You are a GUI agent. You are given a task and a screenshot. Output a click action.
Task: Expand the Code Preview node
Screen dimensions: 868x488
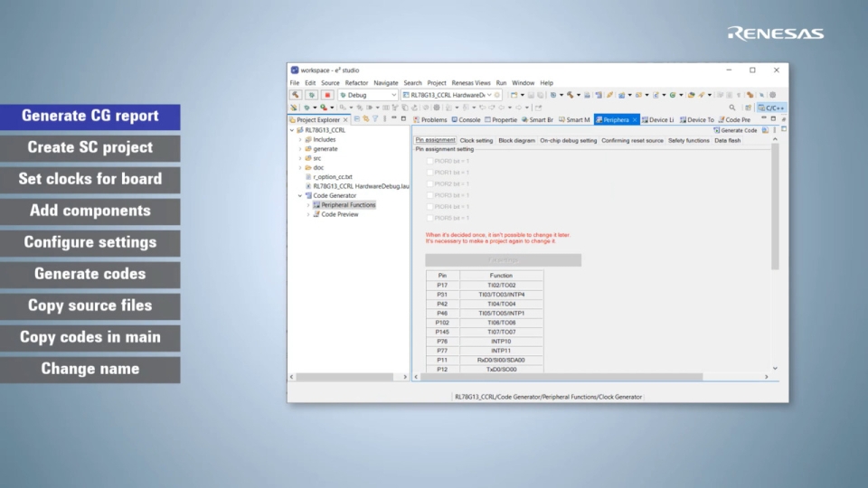(308, 215)
